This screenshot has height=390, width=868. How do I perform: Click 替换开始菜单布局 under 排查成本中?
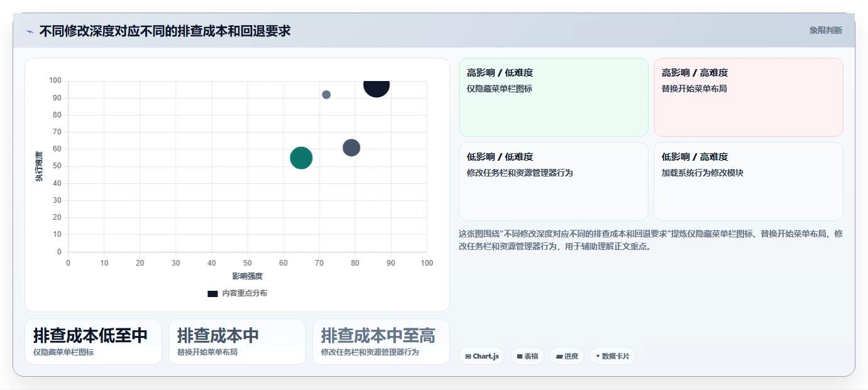pyautogui.click(x=207, y=352)
